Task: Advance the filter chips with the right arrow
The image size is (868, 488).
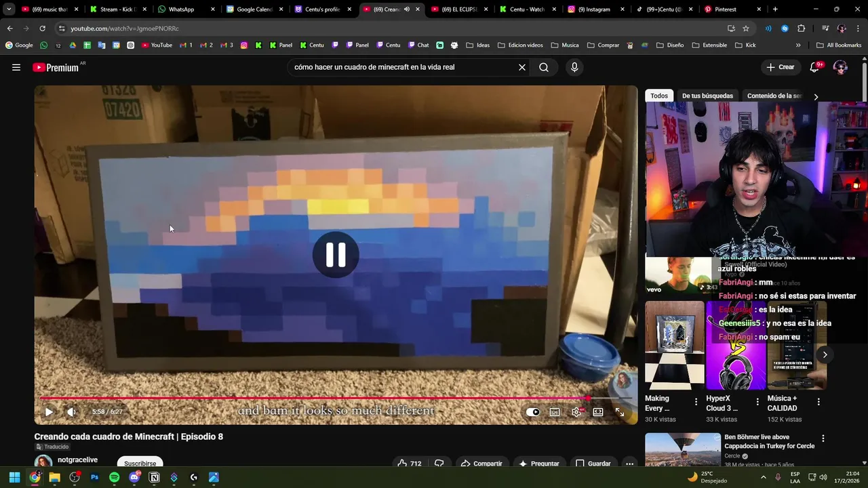Action: [816, 96]
